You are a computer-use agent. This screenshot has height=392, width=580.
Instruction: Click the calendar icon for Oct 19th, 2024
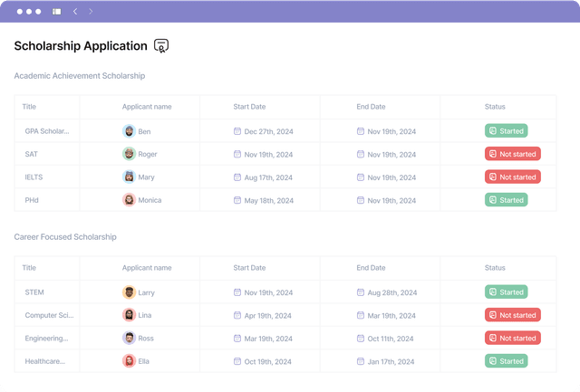point(237,361)
